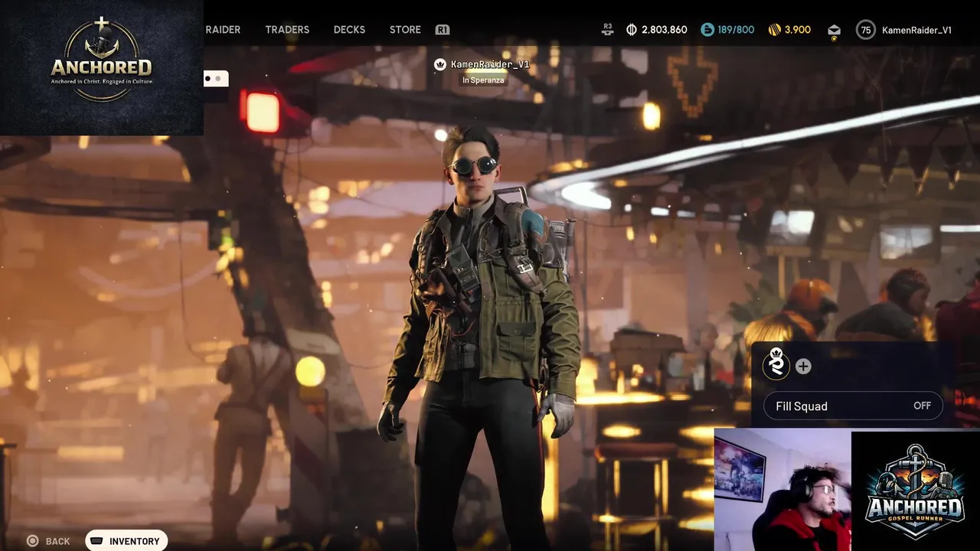Switch to the DECKS tab
The height and width of the screenshot is (551, 980).
point(349,30)
